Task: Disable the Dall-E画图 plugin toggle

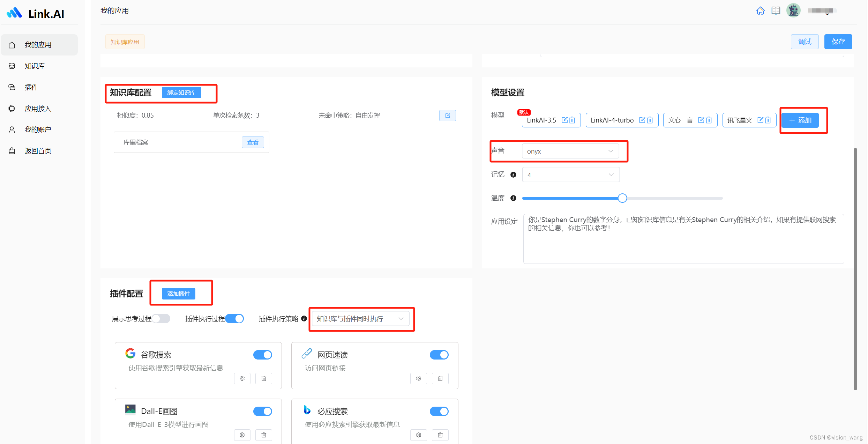Action: coord(262,412)
